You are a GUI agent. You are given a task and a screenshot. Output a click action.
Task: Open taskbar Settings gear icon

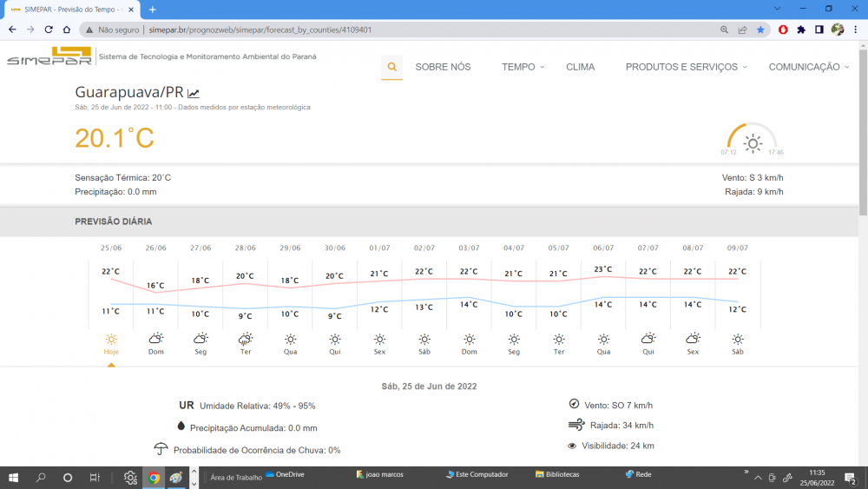(x=130, y=478)
